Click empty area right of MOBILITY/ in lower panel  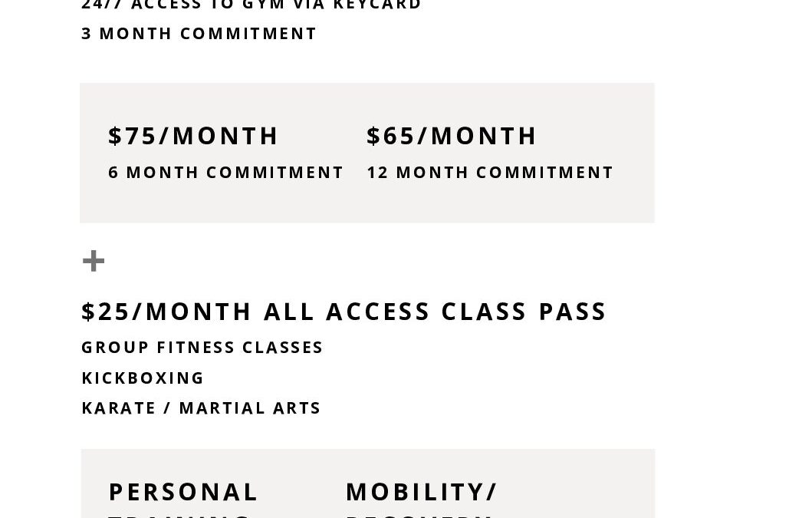click(575, 492)
